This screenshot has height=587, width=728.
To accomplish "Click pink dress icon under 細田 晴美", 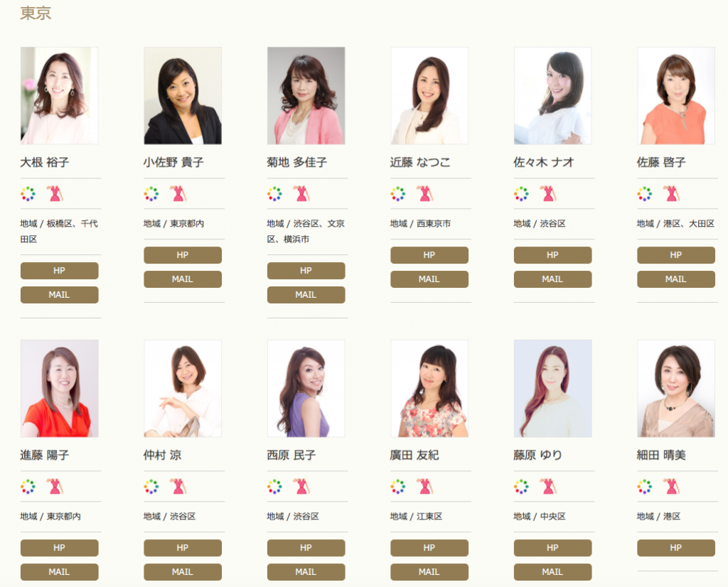I will tap(671, 486).
